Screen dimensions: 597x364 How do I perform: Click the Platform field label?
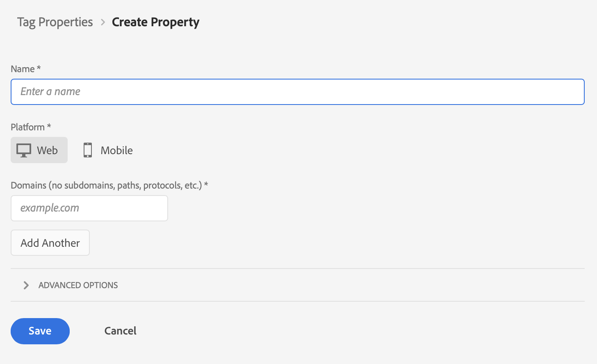click(x=27, y=127)
